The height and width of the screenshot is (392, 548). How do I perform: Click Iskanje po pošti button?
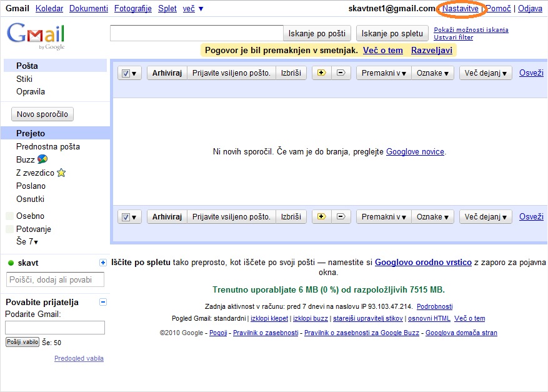317,33
